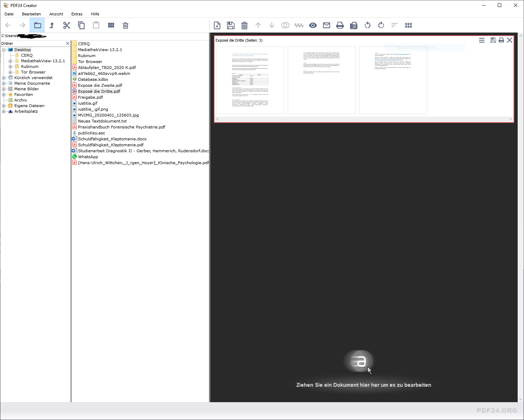Save all documents with the toolbar disk icon
Image resolution: width=524 pixels, height=420 pixels.
231,25
